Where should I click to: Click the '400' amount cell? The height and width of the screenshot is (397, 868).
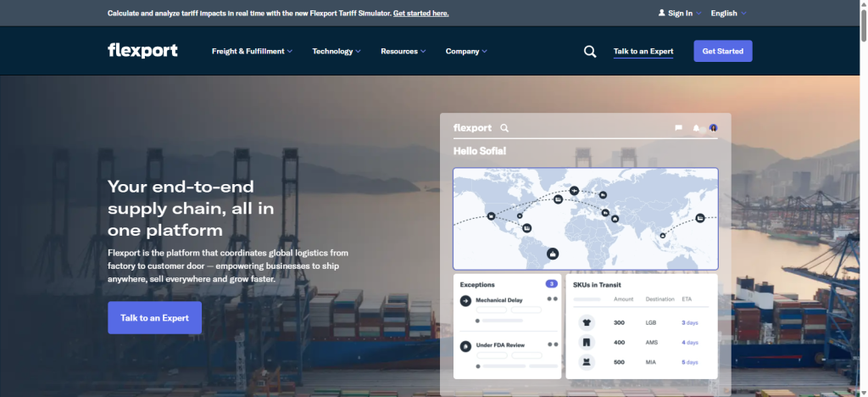coord(619,343)
